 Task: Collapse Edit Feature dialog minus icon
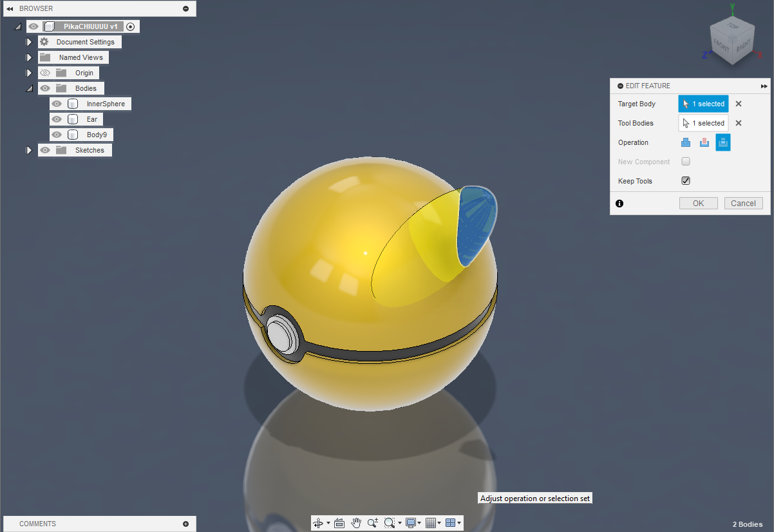pos(620,86)
